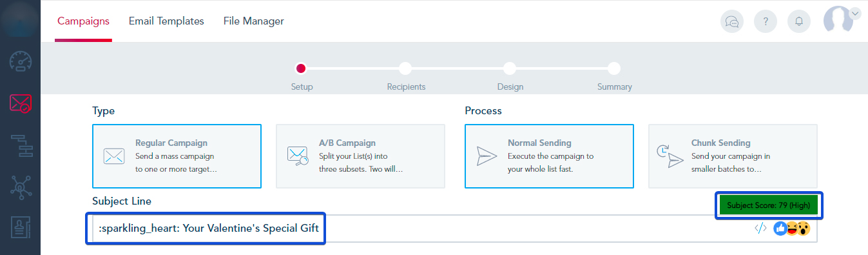This screenshot has width=868, height=255.
Task: Open the network nodes sidebar icon
Action: click(21, 187)
